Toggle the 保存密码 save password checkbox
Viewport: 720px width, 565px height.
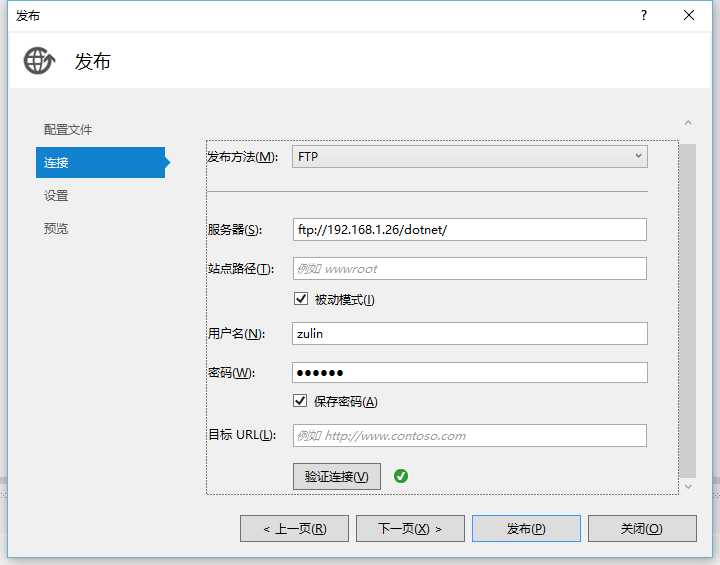tap(300, 401)
